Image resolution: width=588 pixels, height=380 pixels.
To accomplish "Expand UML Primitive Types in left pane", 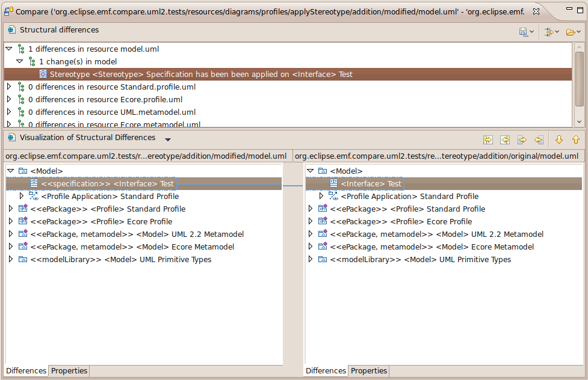I will click(10, 259).
